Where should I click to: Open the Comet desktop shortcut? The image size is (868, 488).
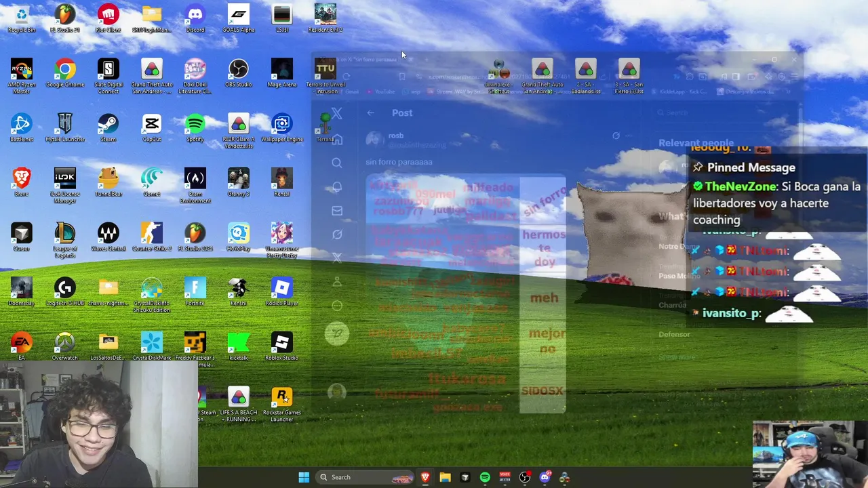tap(152, 183)
